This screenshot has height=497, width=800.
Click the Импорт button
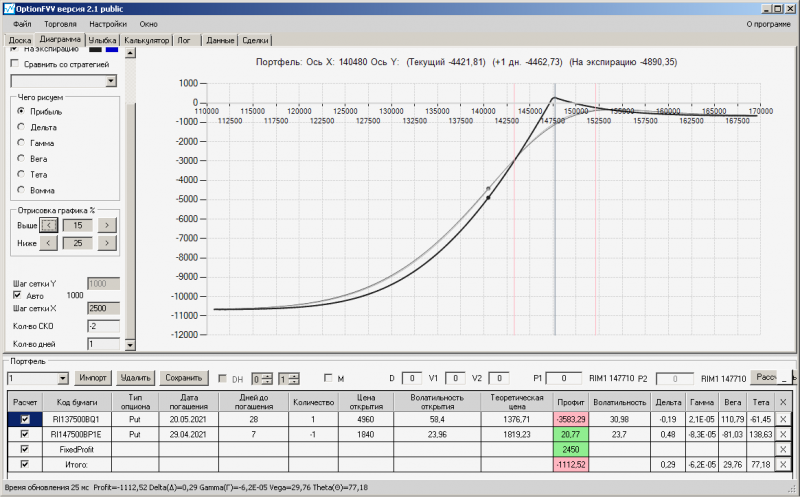(93, 378)
